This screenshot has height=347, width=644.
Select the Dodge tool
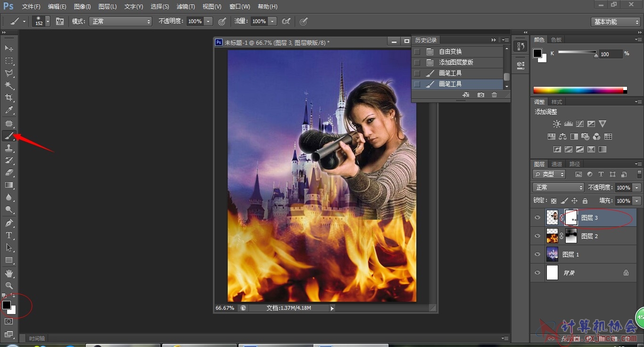point(9,209)
